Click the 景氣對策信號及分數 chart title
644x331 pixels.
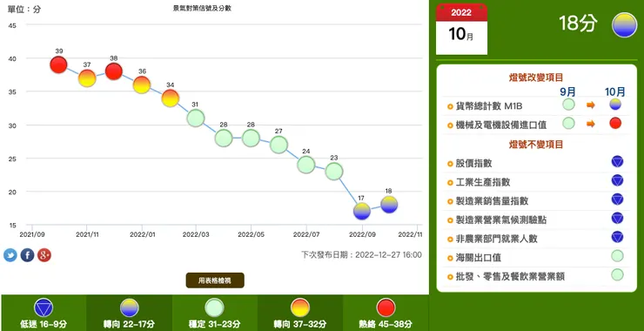(202, 8)
